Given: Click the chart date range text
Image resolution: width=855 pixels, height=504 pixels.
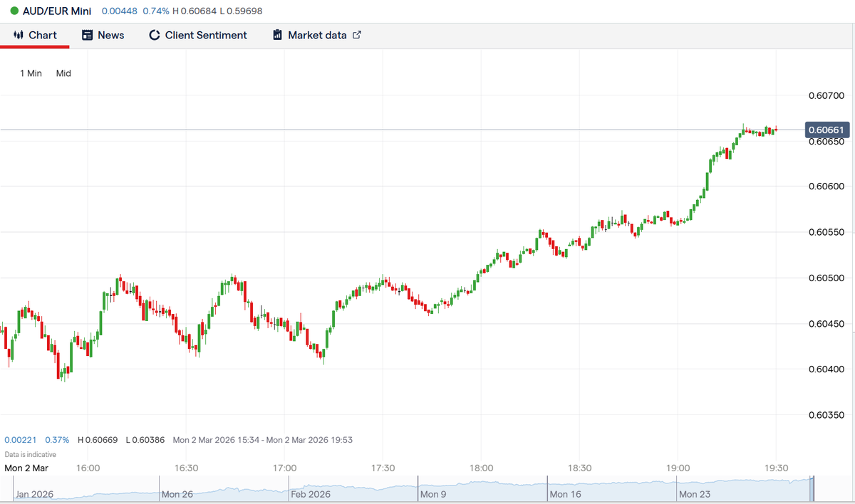Looking at the screenshot, I should pos(263,440).
